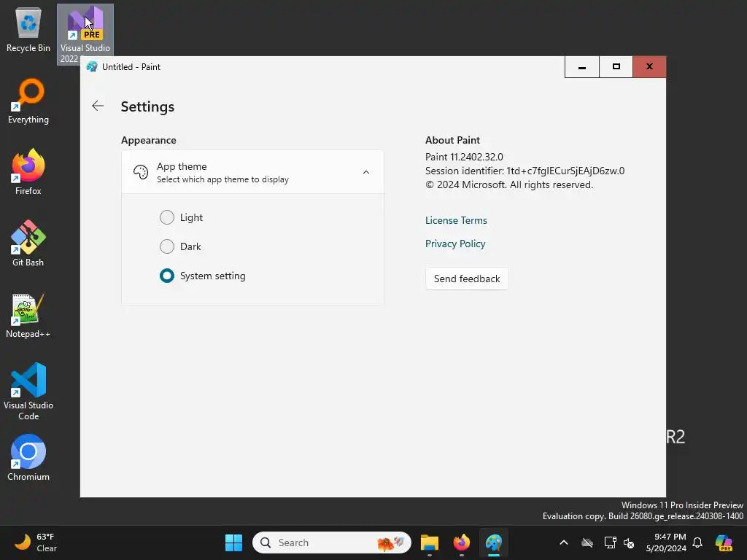This screenshot has width=747, height=560.
Task: Choose the System setting theme option
Action: click(167, 276)
